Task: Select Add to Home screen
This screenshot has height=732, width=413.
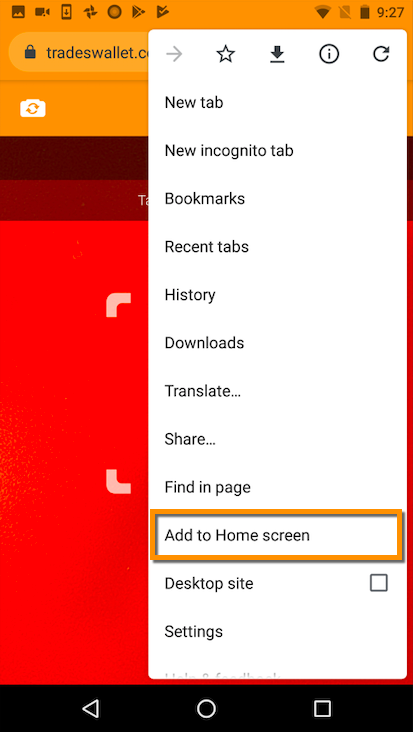Action: click(277, 535)
